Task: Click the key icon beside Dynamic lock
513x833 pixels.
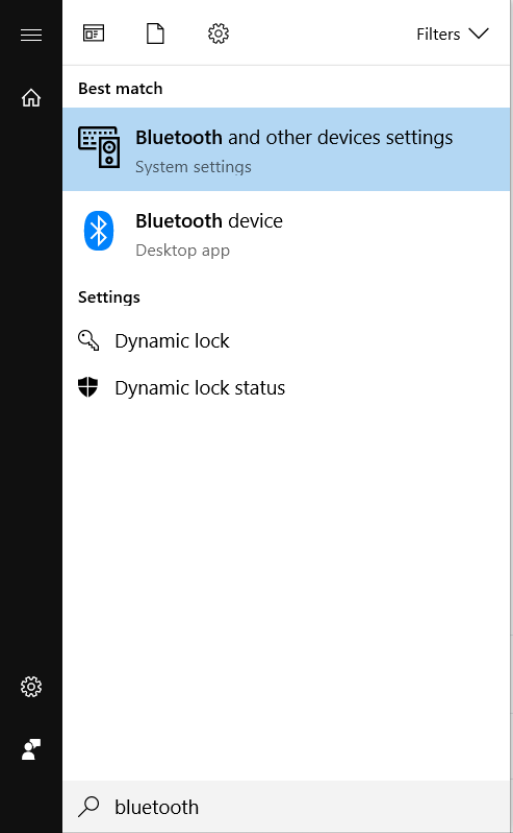Action: (88, 341)
